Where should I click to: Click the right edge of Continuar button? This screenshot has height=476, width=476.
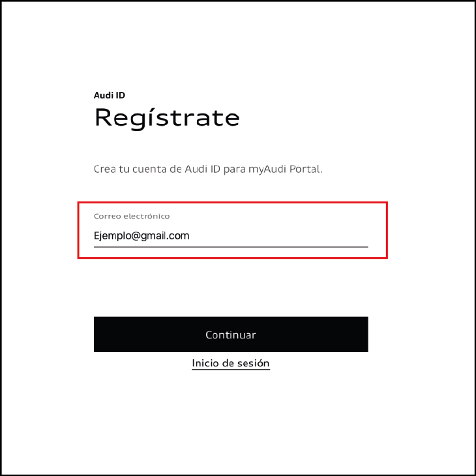point(364,335)
